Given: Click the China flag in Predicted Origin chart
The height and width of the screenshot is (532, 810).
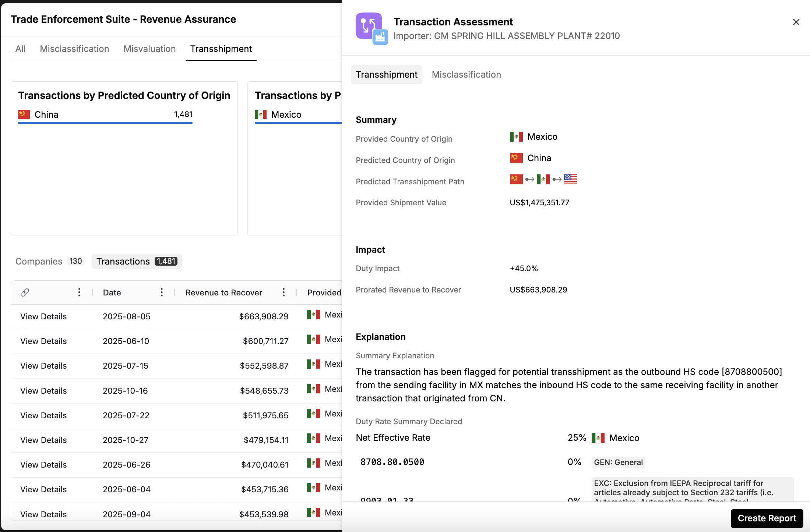Looking at the screenshot, I should pyautogui.click(x=24, y=114).
